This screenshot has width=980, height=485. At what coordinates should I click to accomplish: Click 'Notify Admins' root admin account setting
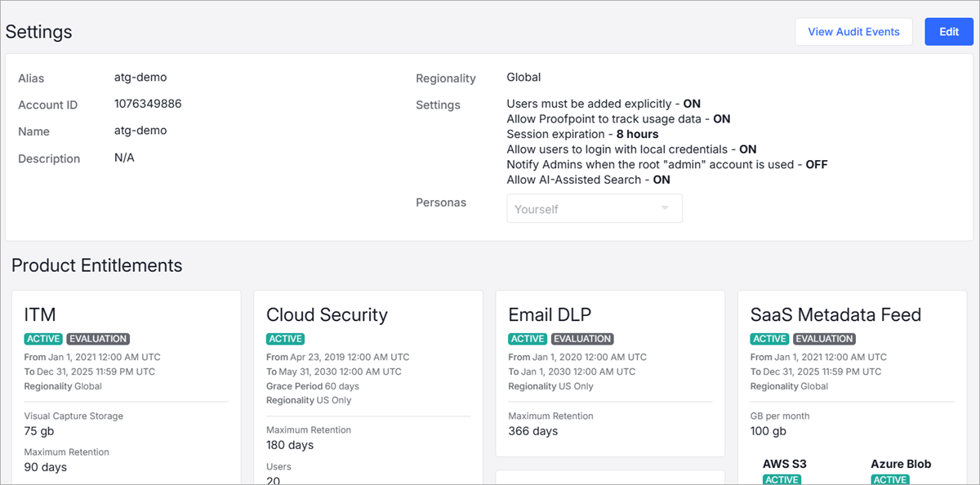coord(667,164)
